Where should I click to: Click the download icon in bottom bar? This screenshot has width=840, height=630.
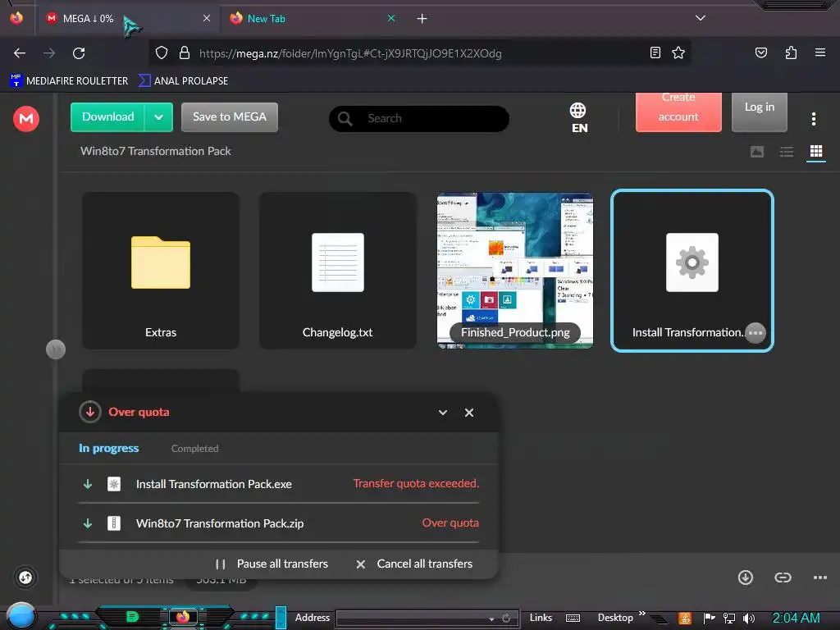[x=745, y=577]
